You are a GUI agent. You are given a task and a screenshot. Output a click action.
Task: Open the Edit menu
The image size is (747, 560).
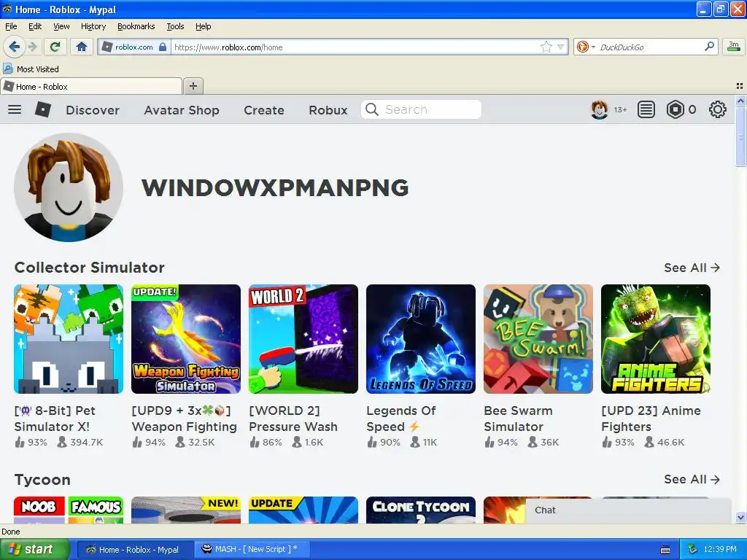click(35, 26)
